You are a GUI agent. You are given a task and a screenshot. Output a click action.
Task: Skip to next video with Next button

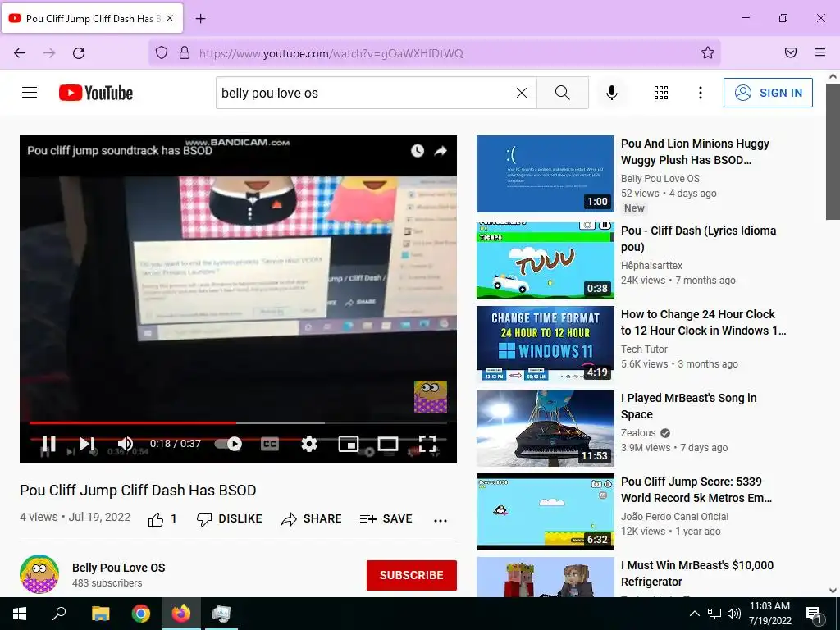click(x=87, y=444)
